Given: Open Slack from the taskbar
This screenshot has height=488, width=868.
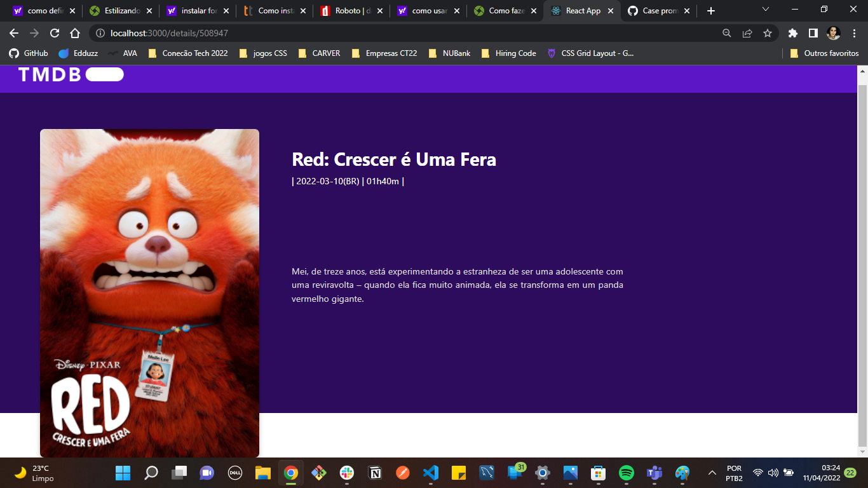Looking at the screenshot, I should pyautogui.click(x=347, y=473).
